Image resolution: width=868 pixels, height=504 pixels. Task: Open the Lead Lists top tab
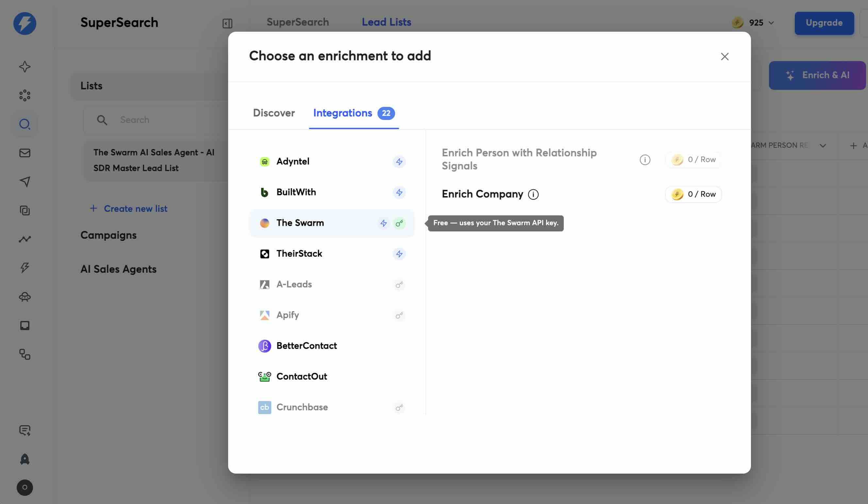pyautogui.click(x=386, y=22)
